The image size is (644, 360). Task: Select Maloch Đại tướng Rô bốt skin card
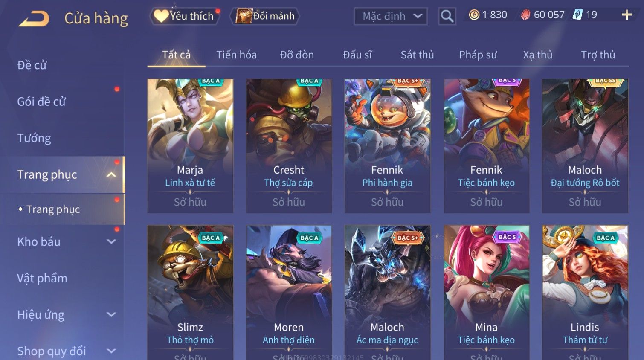tap(585, 145)
